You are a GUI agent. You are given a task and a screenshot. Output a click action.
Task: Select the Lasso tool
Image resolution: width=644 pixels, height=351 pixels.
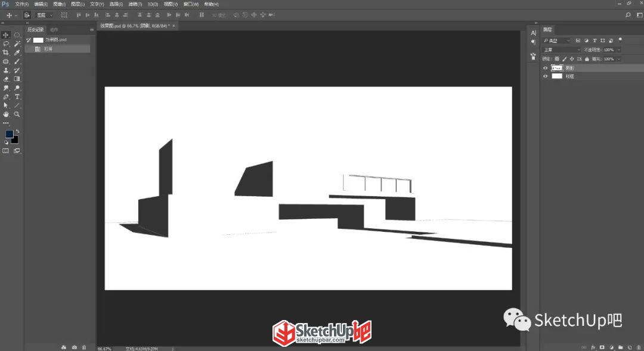click(x=6, y=44)
